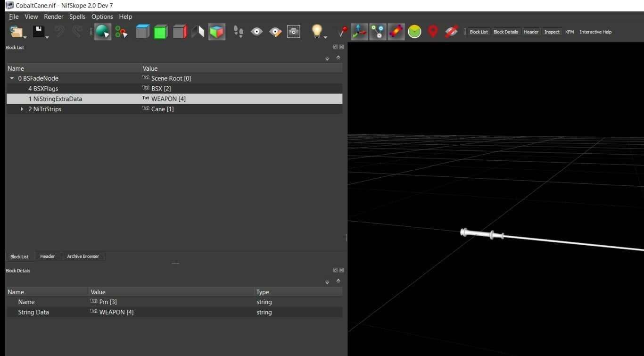The image size is (644, 356).
Task: Click the Undo arrow icon
Action: (x=59, y=32)
